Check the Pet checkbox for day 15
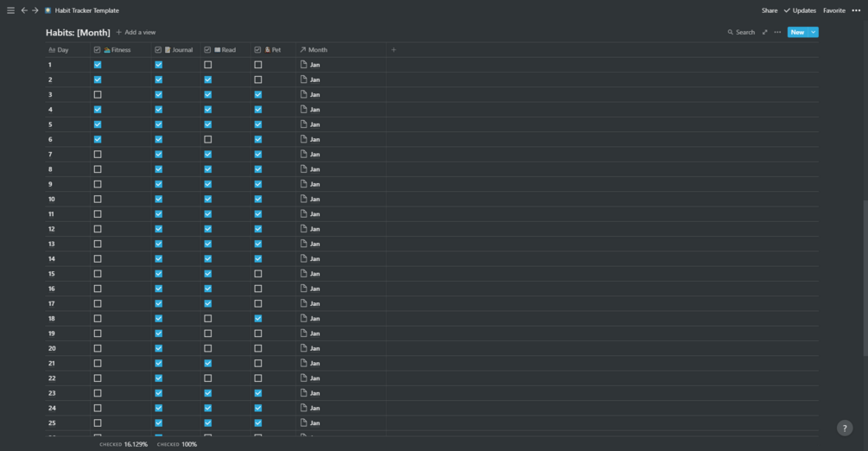This screenshot has width=868, height=451. tap(258, 274)
